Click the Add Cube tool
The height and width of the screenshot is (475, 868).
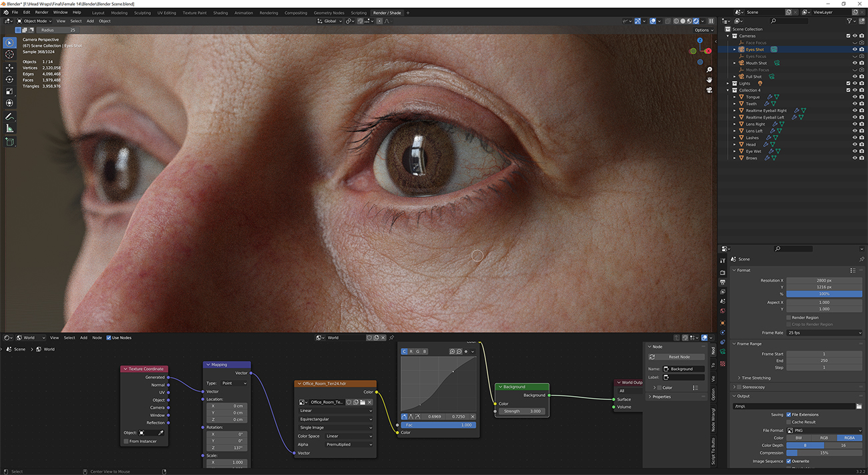(x=9, y=142)
